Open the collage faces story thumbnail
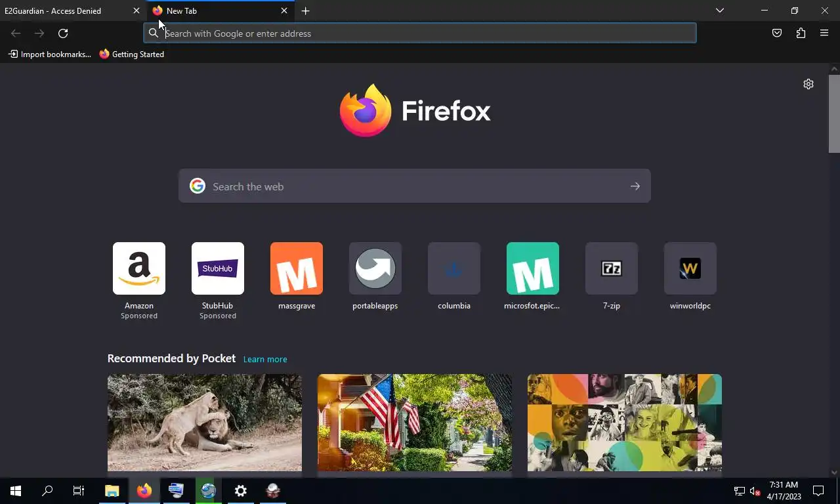 pos(625,423)
